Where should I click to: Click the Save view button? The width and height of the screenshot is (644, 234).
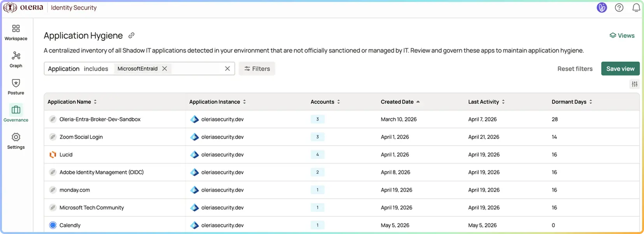tap(620, 69)
